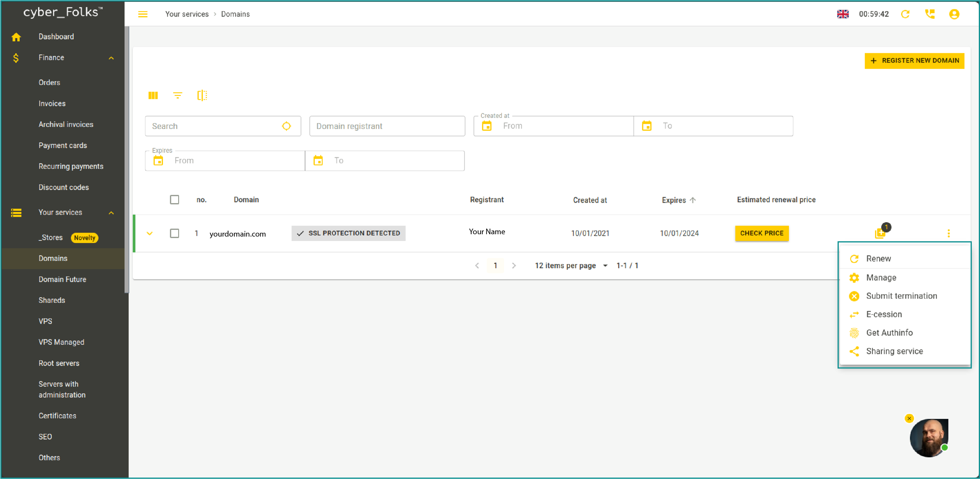Click the split-view layout icon
Image resolution: width=980 pixels, height=479 pixels.
pyautogui.click(x=202, y=95)
